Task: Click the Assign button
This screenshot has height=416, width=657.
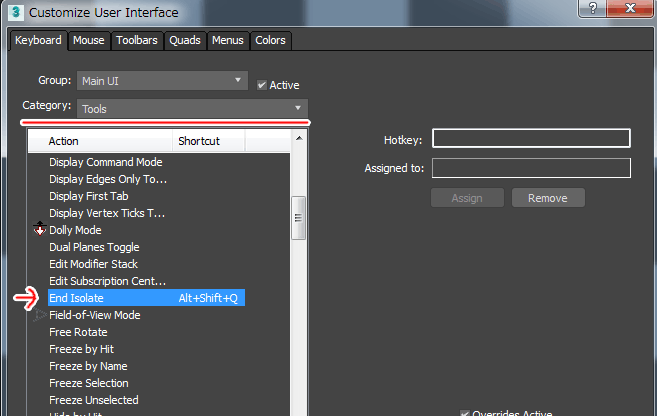Action: tap(467, 198)
